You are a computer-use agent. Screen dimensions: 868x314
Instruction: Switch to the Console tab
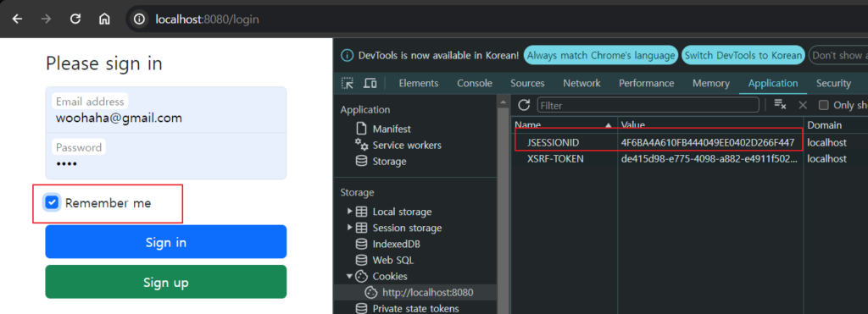point(475,84)
